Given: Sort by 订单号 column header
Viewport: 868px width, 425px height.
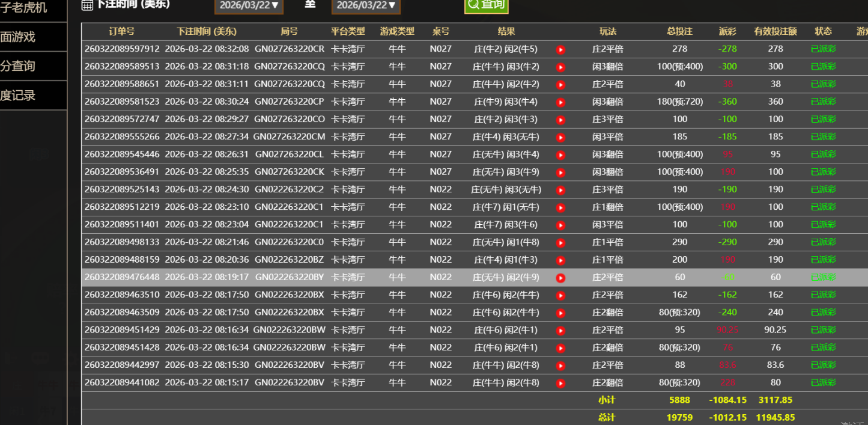Looking at the screenshot, I should pyautogui.click(x=122, y=31).
